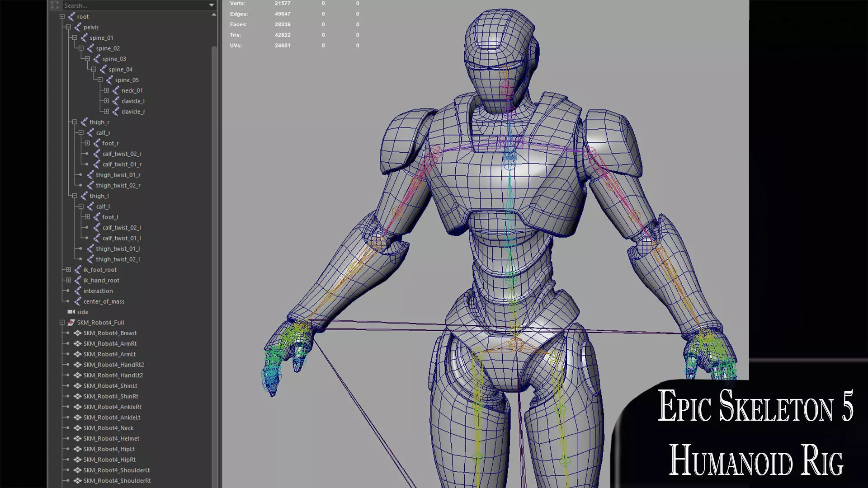The height and width of the screenshot is (488, 868).
Task: Click the SKM_Robot4_Helmet mesh icon
Action: click(77, 438)
